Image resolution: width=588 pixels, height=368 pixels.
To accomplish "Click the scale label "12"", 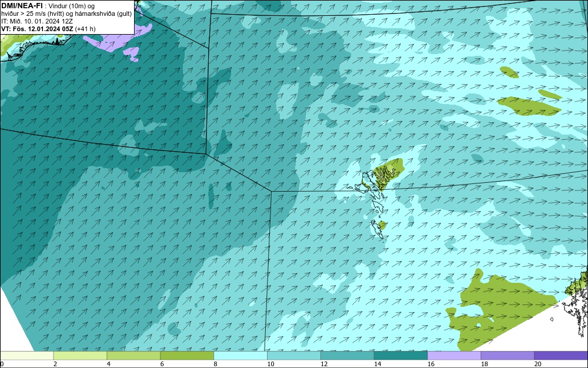I will pyautogui.click(x=324, y=364).
